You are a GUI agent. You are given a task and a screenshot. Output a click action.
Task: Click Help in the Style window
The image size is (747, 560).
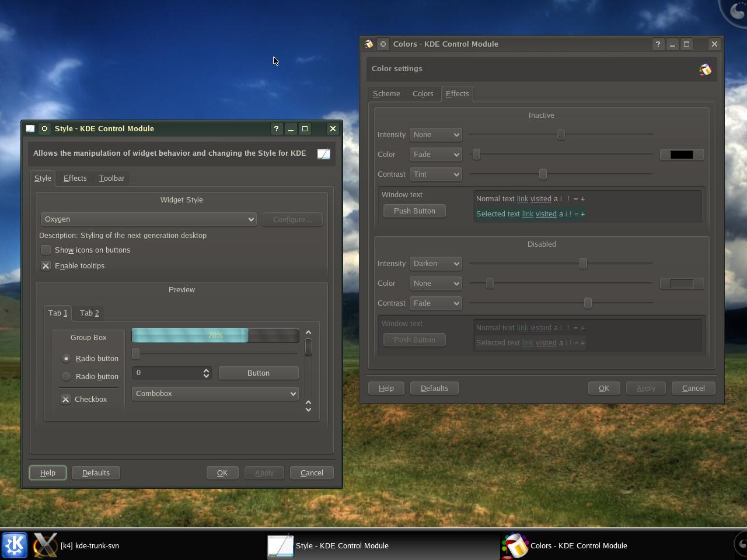(x=48, y=473)
